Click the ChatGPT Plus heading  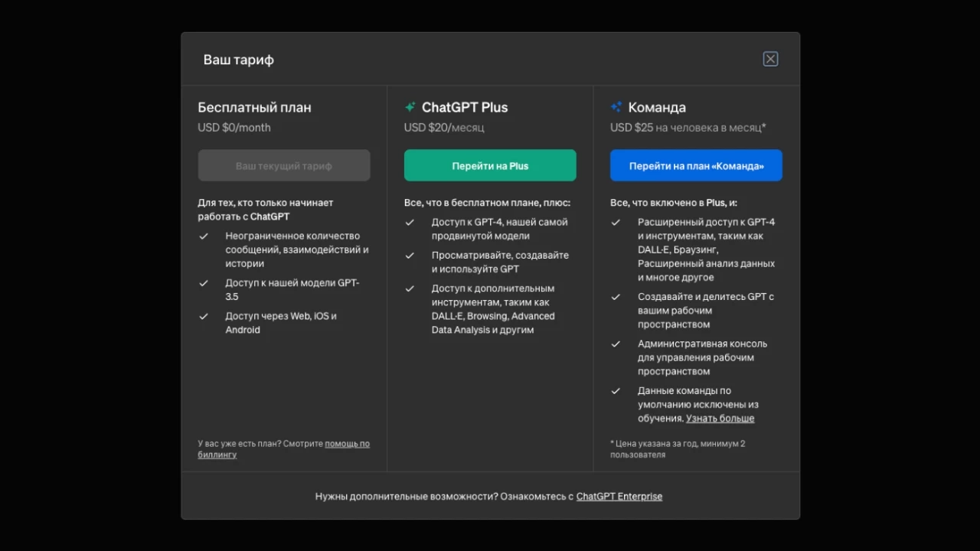(465, 107)
